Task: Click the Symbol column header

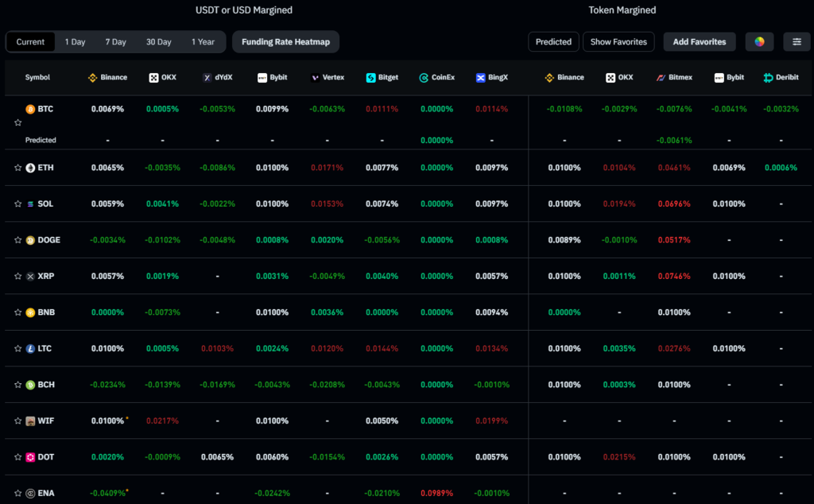Action: coord(37,78)
